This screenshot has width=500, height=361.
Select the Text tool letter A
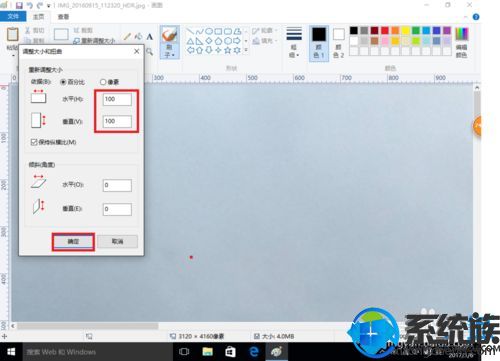(x=150, y=37)
